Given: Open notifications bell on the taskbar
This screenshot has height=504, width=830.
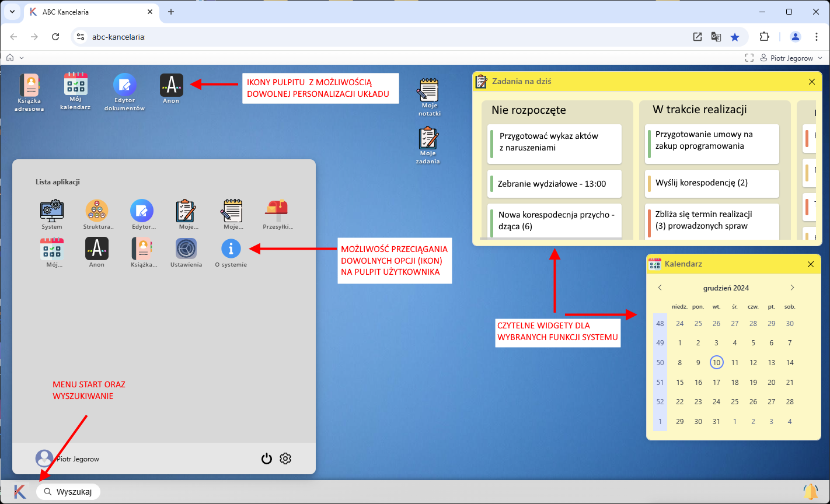Looking at the screenshot, I should (810, 492).
